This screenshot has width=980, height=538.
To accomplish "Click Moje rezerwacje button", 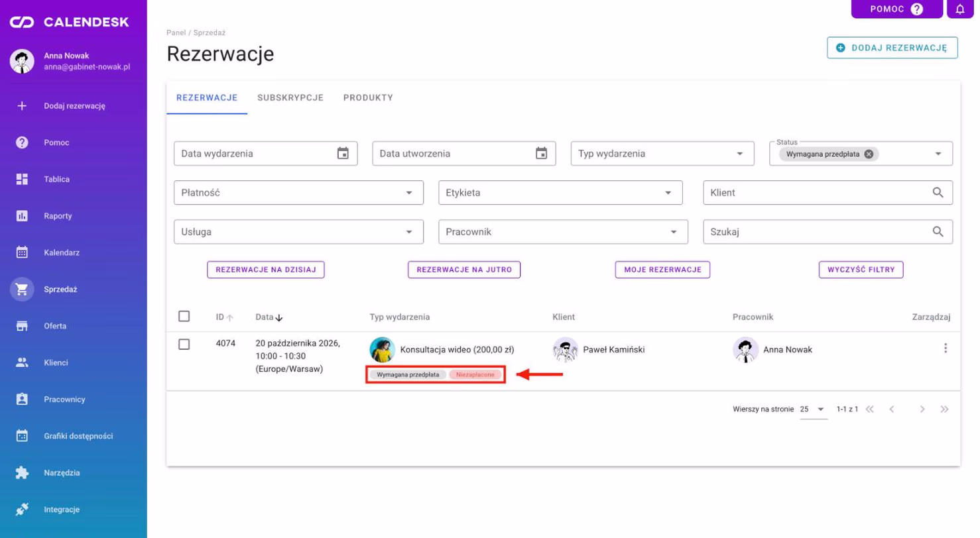I will [663, 270].
